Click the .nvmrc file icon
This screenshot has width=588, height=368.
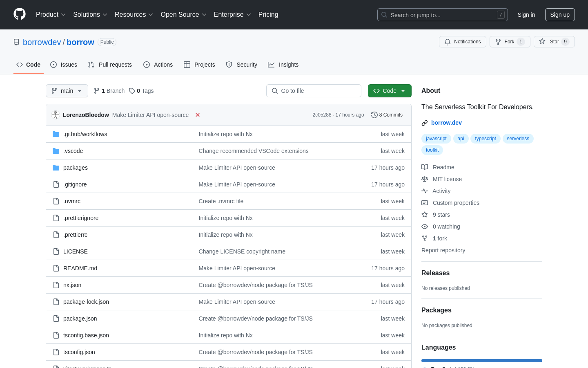click(56, 201)
